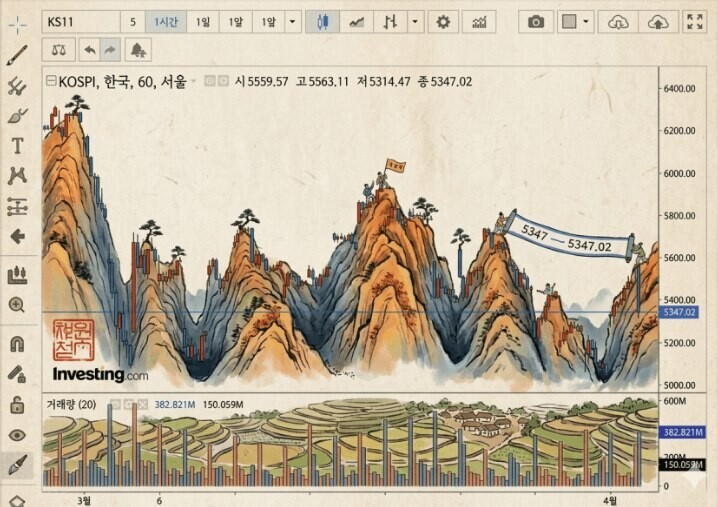Open volume indicator format icon

point(129,404)
